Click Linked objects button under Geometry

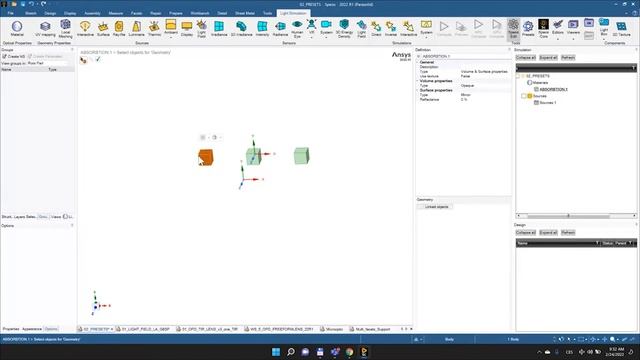(x=435, y=207)
